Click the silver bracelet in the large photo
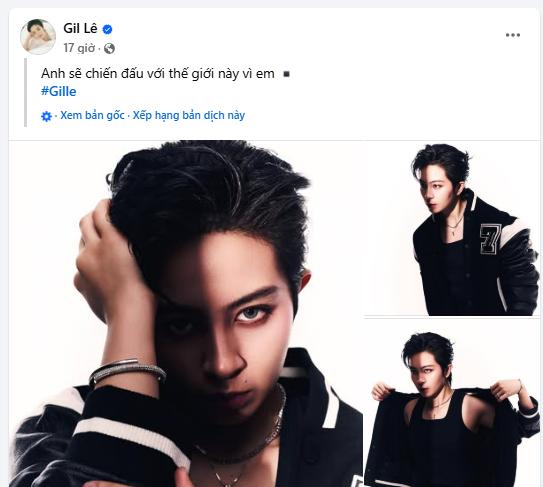The height and width of the screenshot is (487, 543). 127,371
